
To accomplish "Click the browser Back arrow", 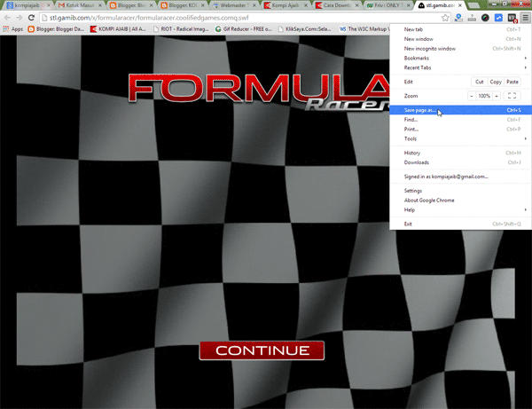I will (7, 18).
